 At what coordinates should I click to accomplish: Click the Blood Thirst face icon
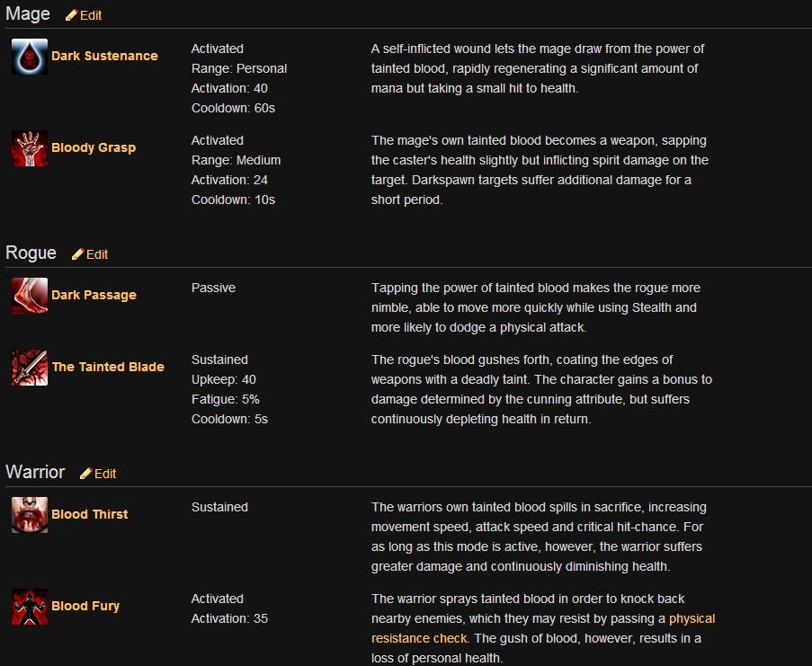[x=30, y=515]
